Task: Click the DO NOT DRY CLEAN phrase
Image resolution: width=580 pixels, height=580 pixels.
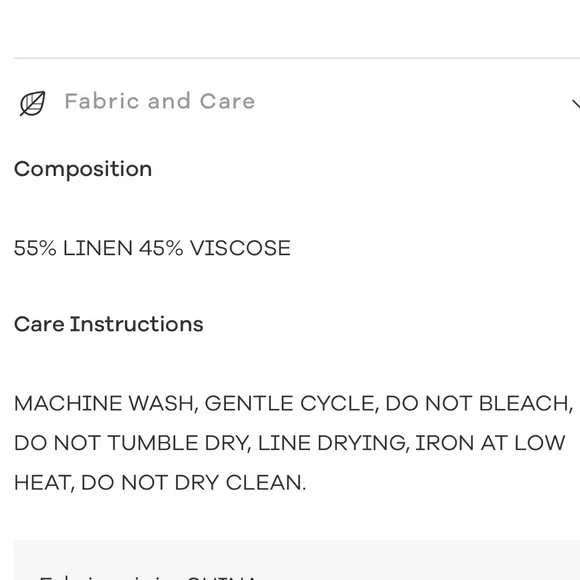Action: 193,483
